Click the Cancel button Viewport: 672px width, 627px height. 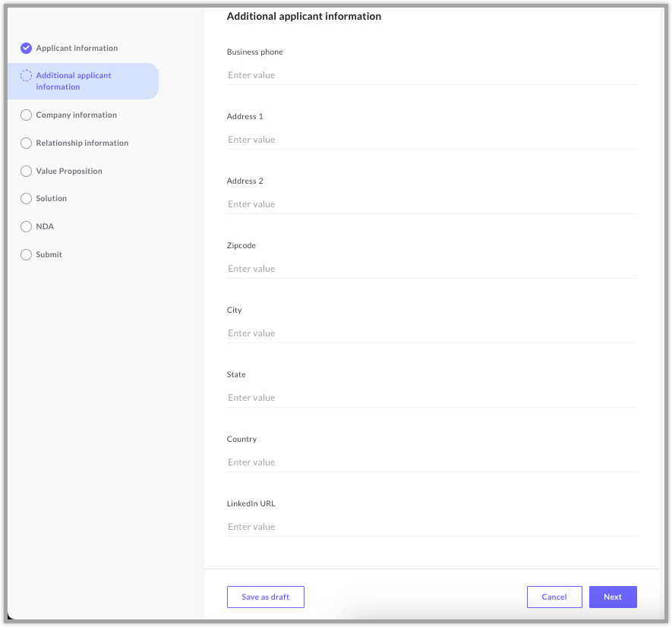pos(554,597)
